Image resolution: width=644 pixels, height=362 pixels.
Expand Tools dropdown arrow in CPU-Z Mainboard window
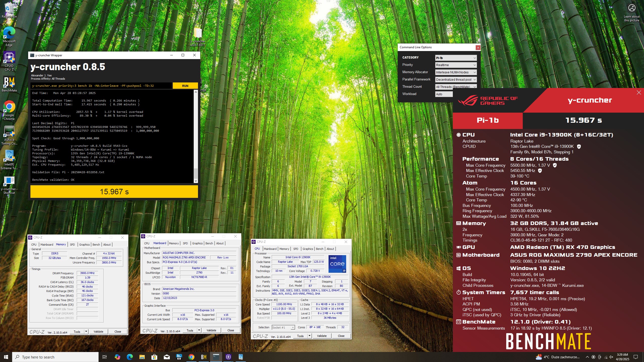pyautogui.click(x=199, y=330)
